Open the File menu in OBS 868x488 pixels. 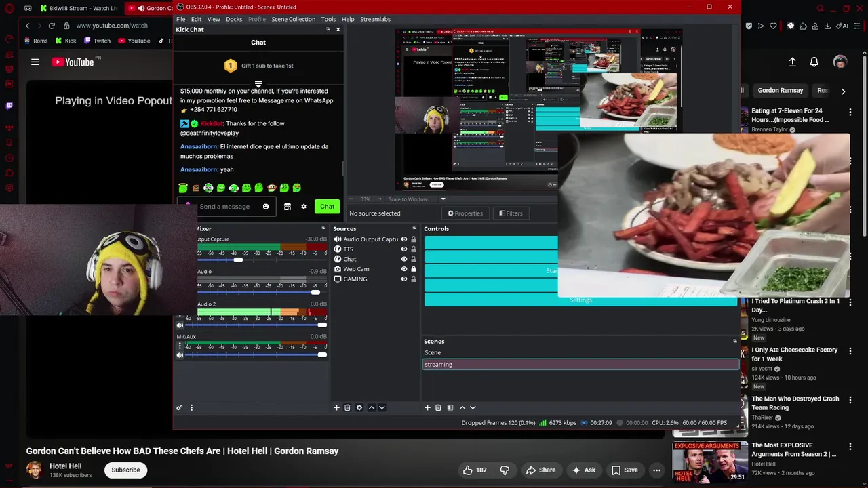pyautogui.click(x=180, y=19)
